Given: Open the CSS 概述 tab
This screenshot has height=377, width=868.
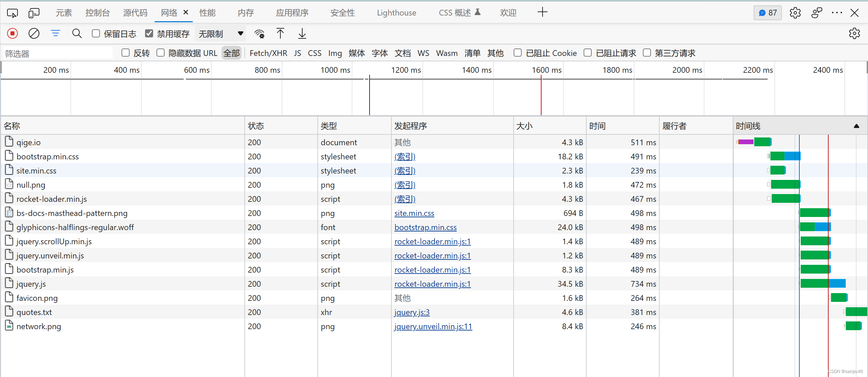Looking at the screenshot, I should (460, 13).
